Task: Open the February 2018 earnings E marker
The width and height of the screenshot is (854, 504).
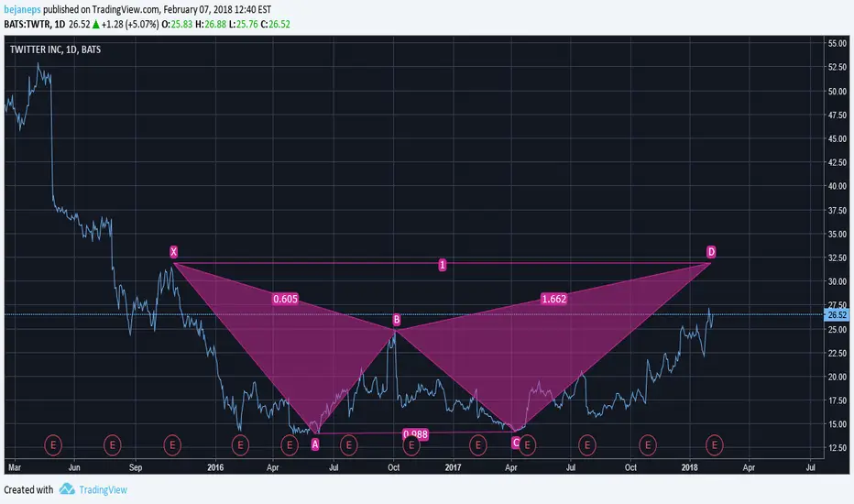Action: [714, 445]
